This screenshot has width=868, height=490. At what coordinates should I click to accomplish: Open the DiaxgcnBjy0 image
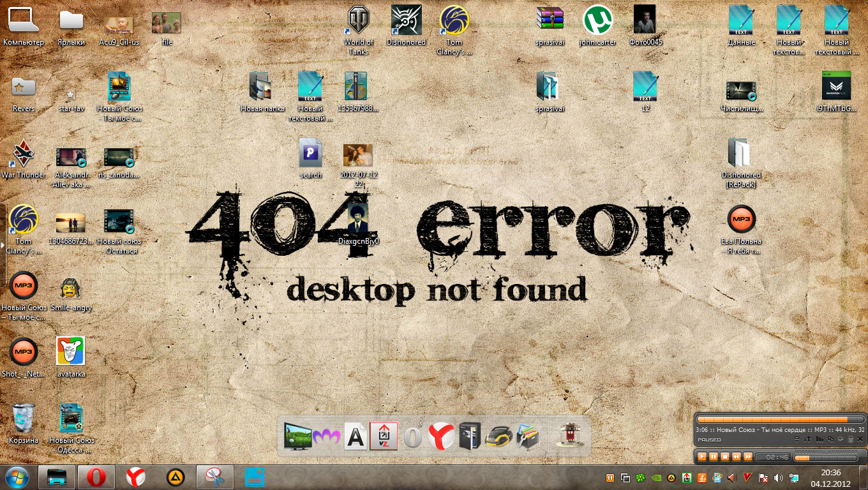[x=359, y=225]
